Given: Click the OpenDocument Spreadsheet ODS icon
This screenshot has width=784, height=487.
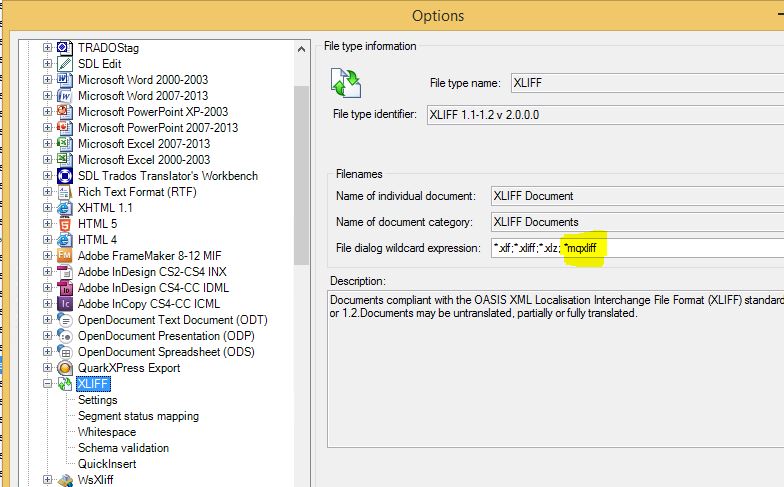Looking at the screenshot, I should coord(64,352).
